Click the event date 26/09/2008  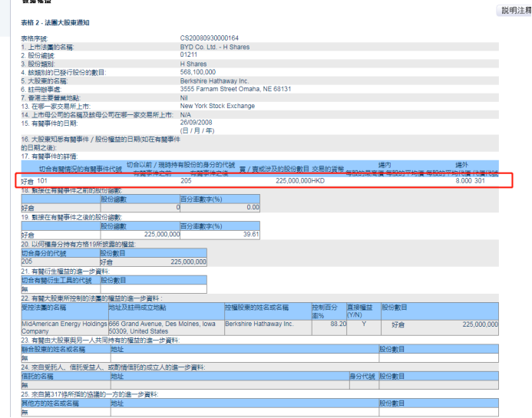click(195, 123)
